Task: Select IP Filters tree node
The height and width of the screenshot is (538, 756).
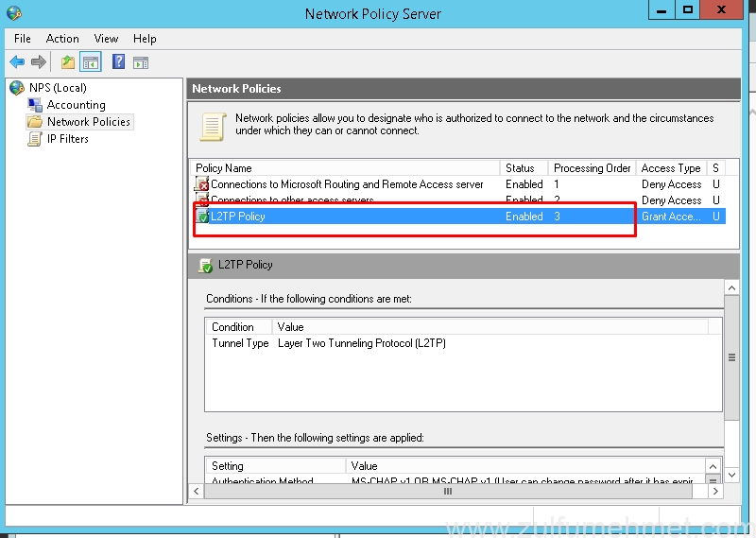Action: (68, 139)
